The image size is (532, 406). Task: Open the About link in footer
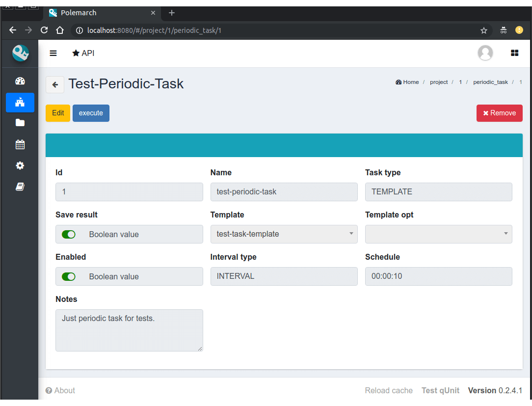tap(60, 390)
